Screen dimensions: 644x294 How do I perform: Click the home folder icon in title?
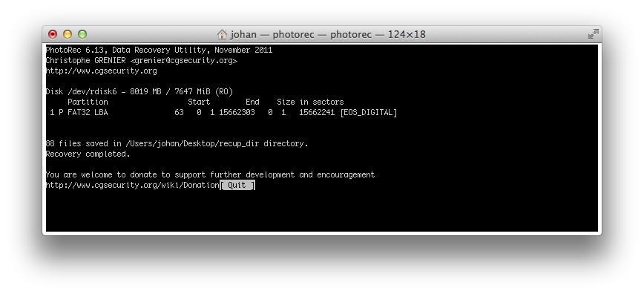(222, 34)
